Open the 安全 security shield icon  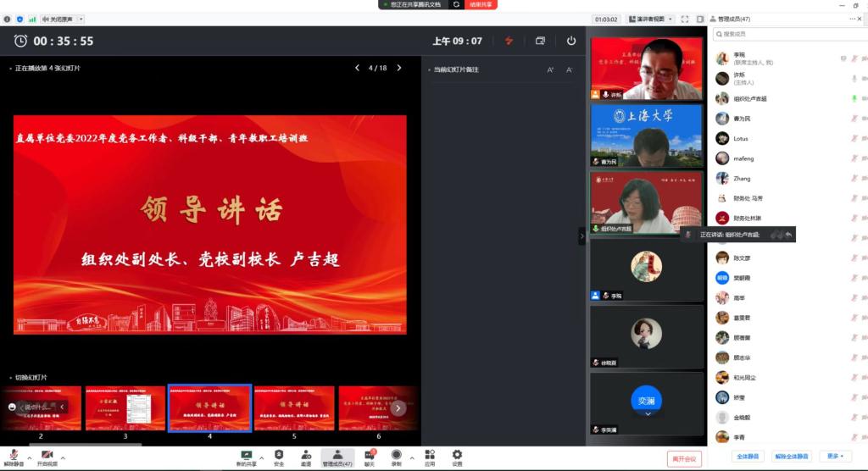[279, 455]
